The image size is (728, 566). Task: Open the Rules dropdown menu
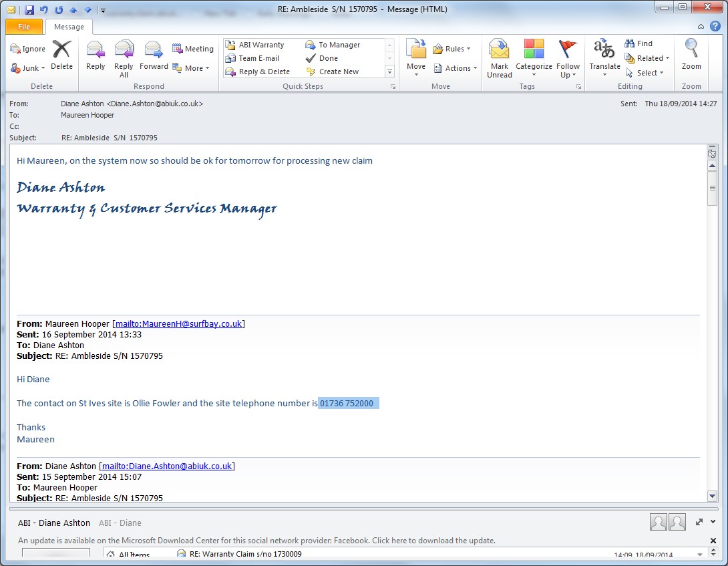[452, 49]
